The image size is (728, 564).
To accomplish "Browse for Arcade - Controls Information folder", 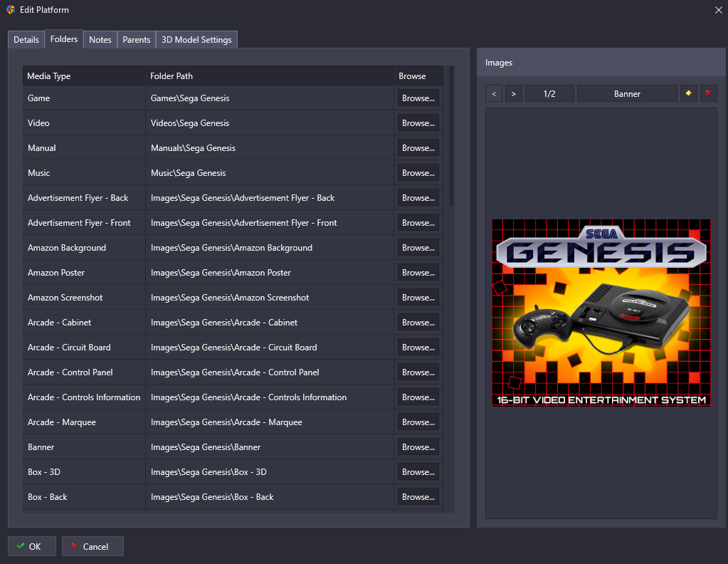I will click(418, 397).
